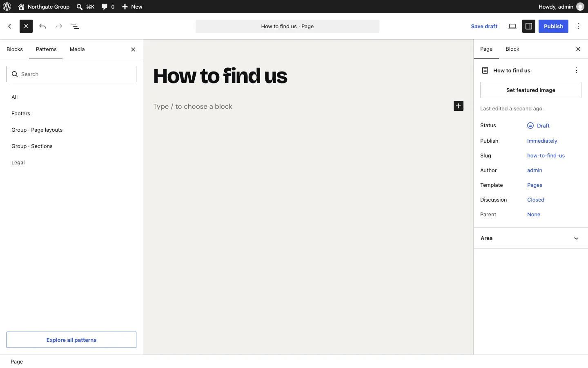The image size is (588, 368).
Task: Change the Draft status
Action: 539,126
